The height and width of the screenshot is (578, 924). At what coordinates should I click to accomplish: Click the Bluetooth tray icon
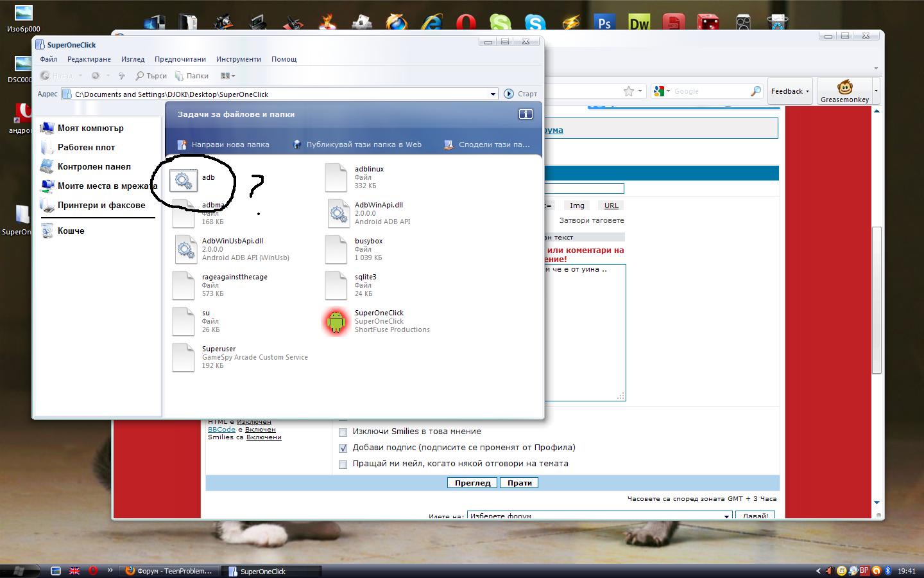tap(888, 570)
